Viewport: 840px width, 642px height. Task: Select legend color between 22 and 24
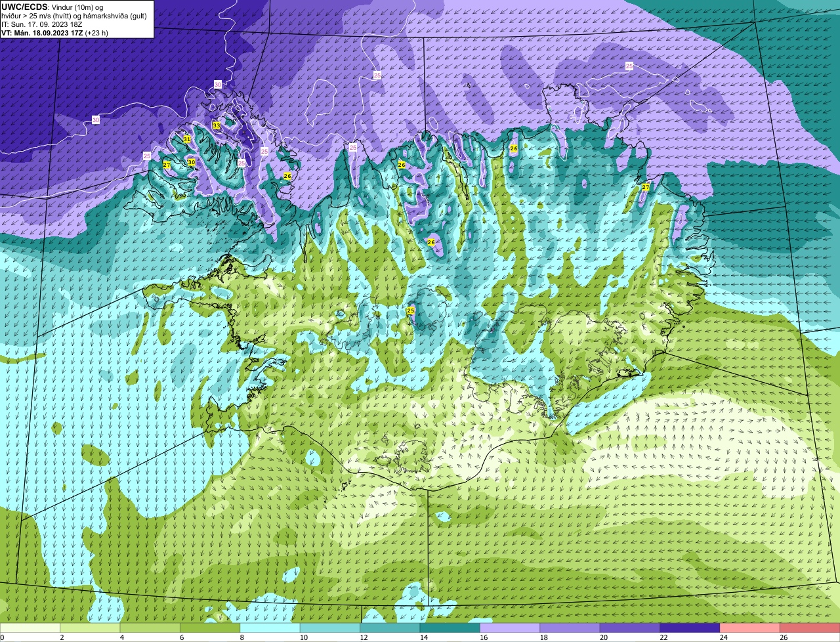point(690,628)
